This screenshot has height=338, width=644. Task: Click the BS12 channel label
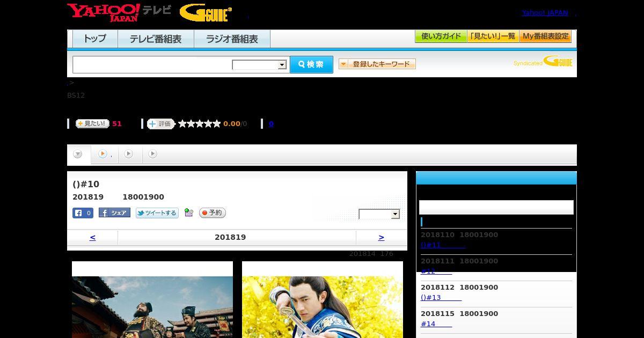pyautogui.click(x=76, y=95)
